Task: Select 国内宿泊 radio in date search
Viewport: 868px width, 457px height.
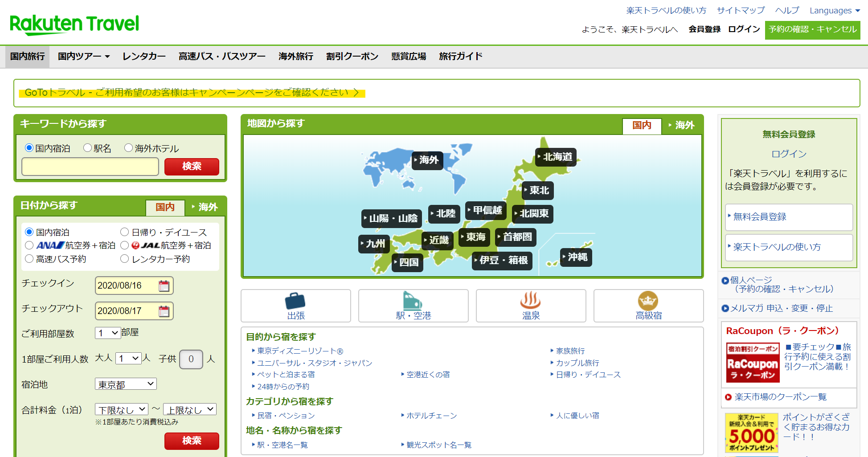Action: coord(29,232)
